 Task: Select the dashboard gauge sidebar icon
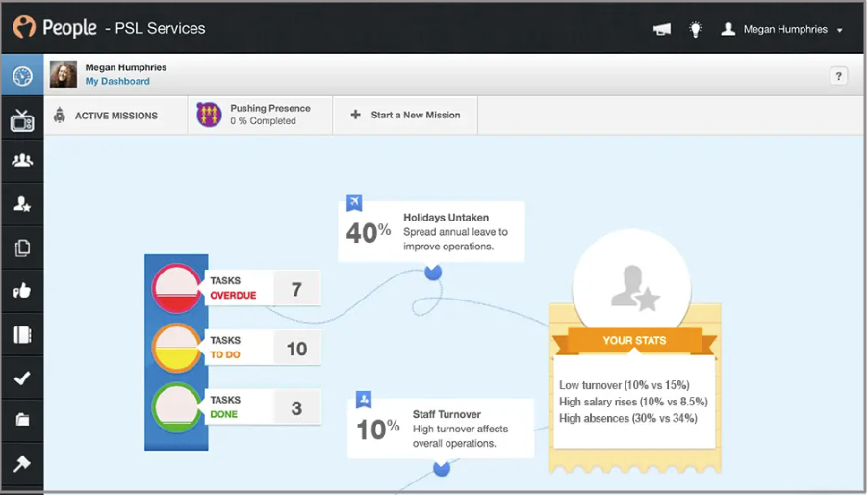point(22,76)
